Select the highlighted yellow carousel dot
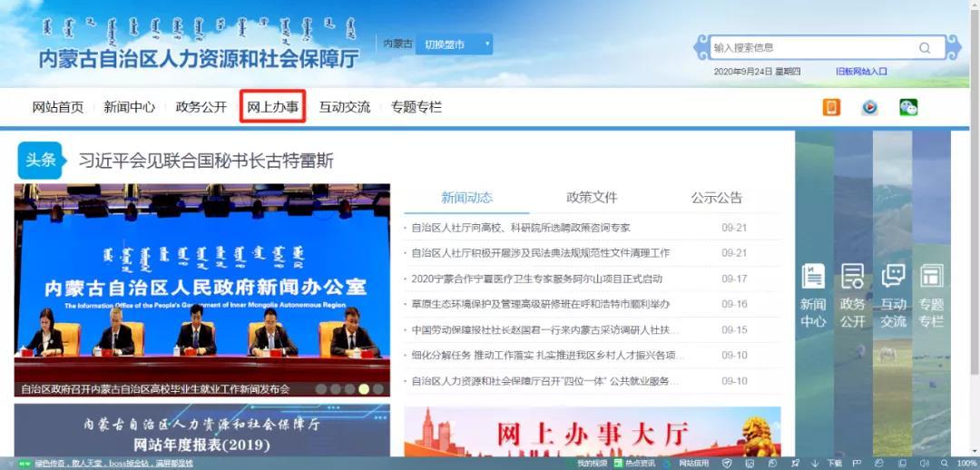980x470 pixels. (364, 388)
